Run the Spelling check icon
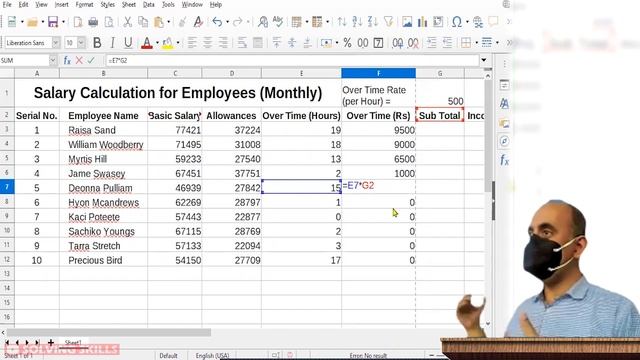Image resolution: width=640 pixels, height=360 pixels. (x=278, y=22)
